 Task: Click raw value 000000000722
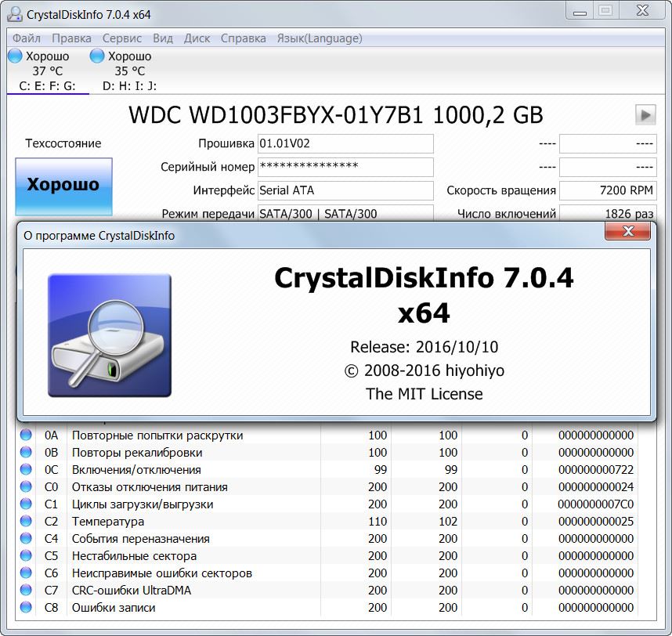pyautogui.click(x=596, y=470)
